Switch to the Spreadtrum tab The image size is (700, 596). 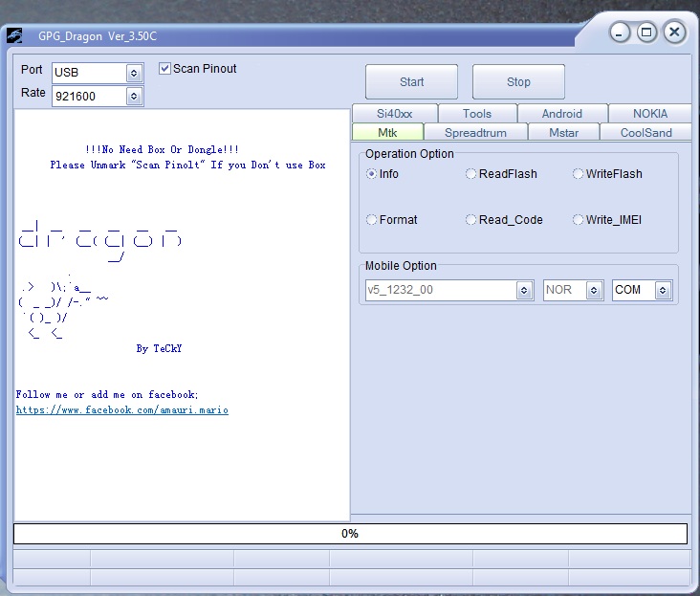coord(475,133)
